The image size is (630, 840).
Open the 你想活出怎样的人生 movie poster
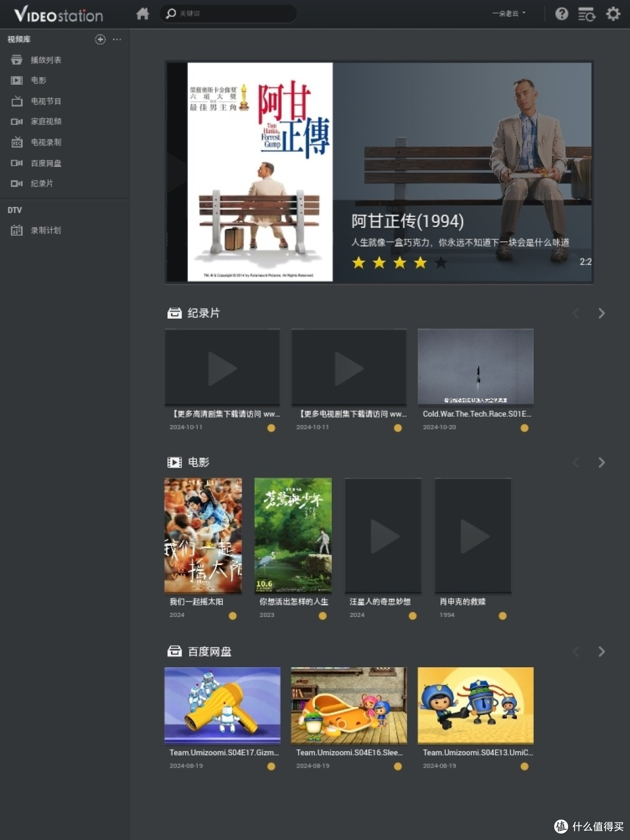click(293, 535)
